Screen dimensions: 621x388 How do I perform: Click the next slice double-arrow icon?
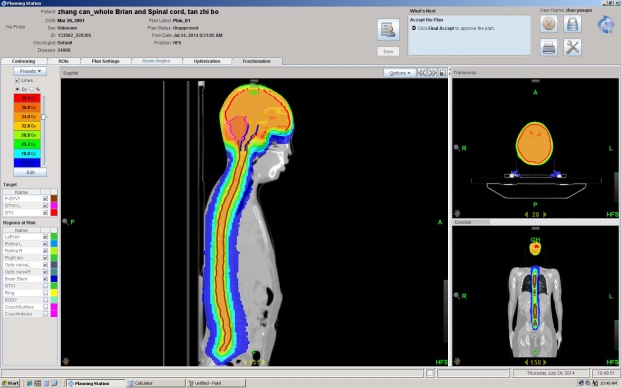coord(432,73)
